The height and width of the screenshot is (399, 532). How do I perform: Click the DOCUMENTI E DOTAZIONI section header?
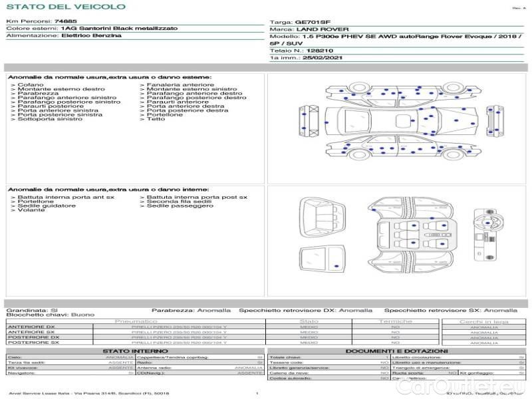pyautogui.click(x=396, y=350)
